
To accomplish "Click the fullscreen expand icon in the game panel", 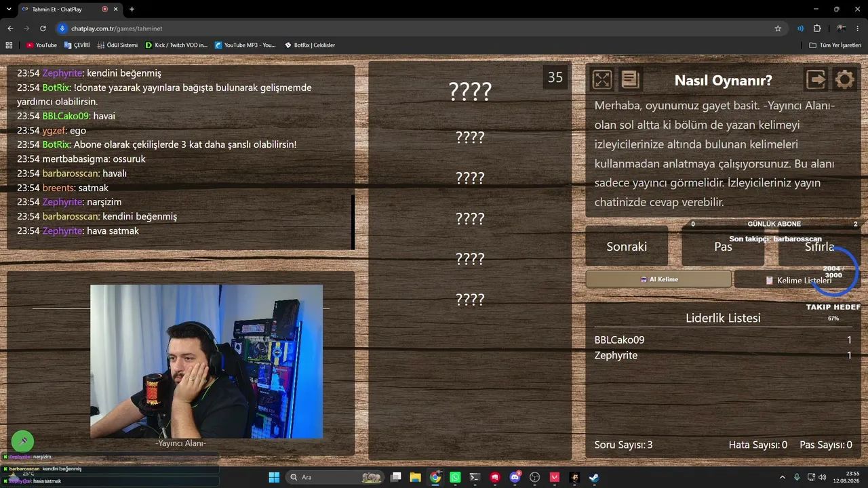I will point(602,80).
